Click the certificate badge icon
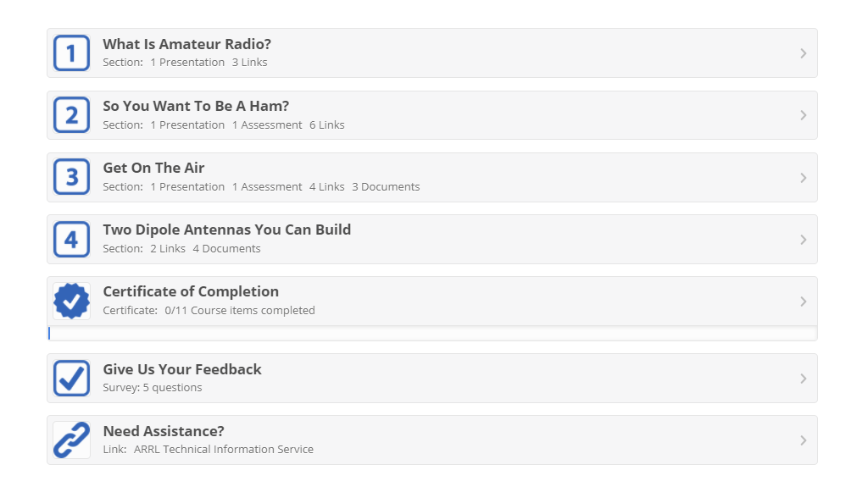This screenshot has width=868, height=498. click(71, 302)
